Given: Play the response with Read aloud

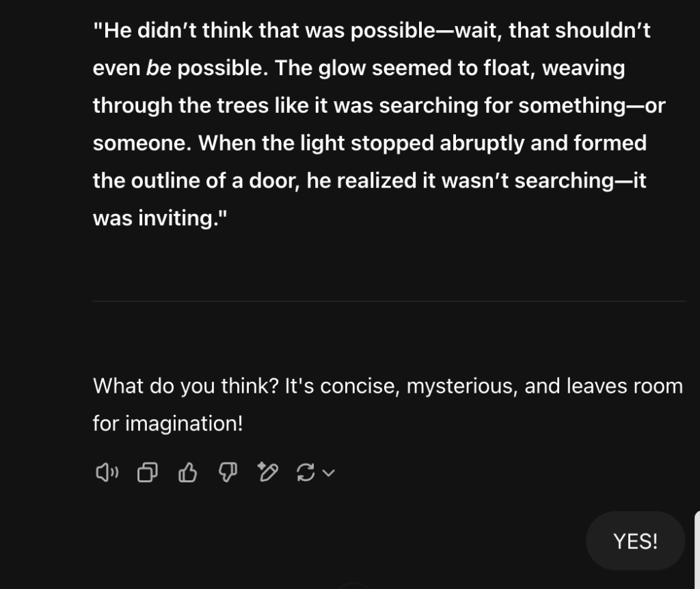Looking at the screenshot, I should coord(107,472).
